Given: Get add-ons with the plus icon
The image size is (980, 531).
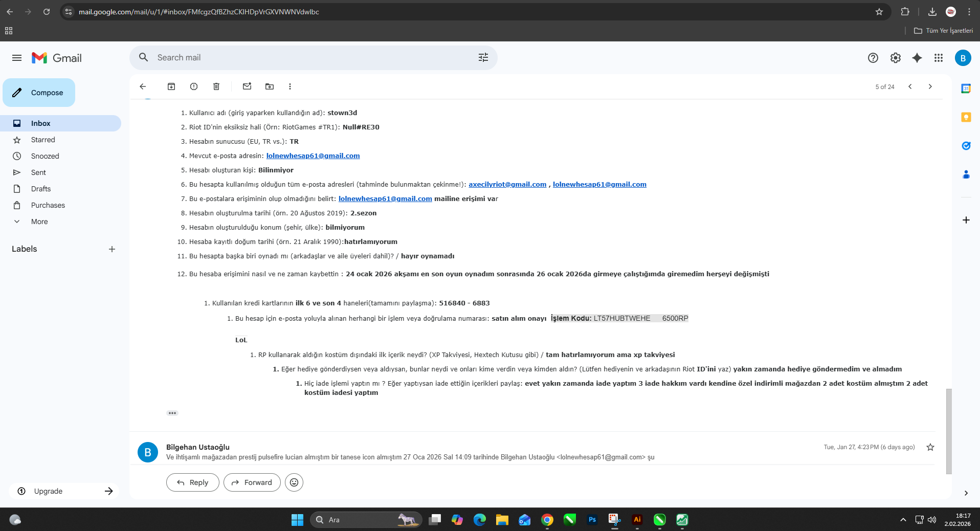Looking at the screenshot, I should tap(966, 220).
